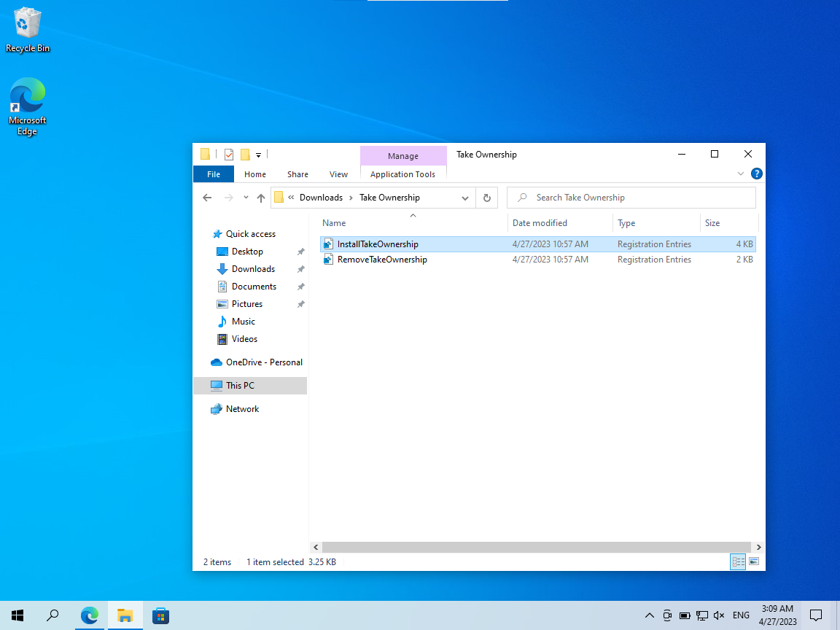Open the address bar history dropdown

tap(465, 198)
